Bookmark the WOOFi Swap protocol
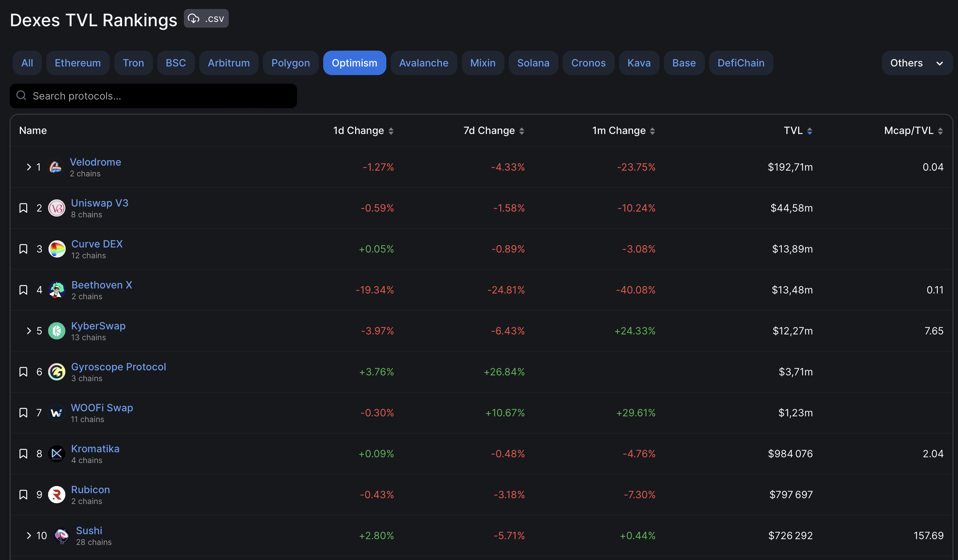 [x=23, y=413]
